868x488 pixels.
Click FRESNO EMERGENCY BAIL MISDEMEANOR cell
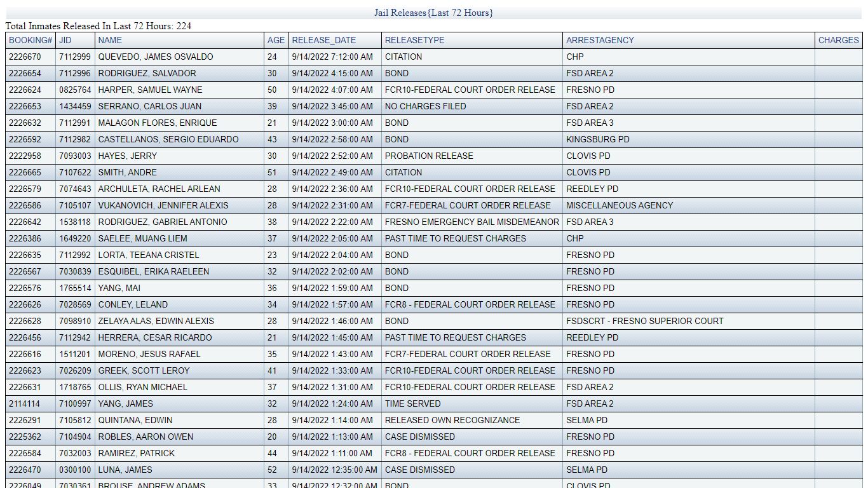[x=472, y=222]
